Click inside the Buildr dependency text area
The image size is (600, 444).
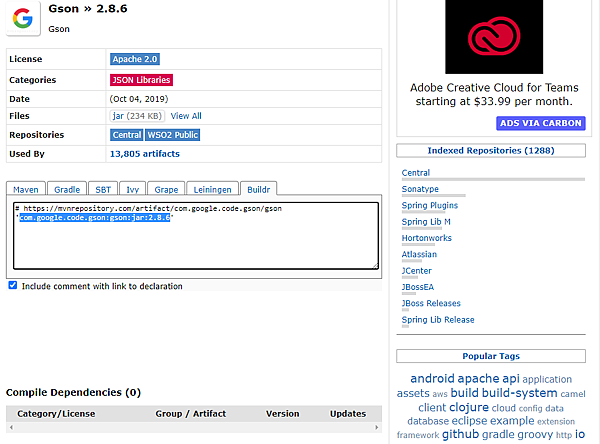196,236
